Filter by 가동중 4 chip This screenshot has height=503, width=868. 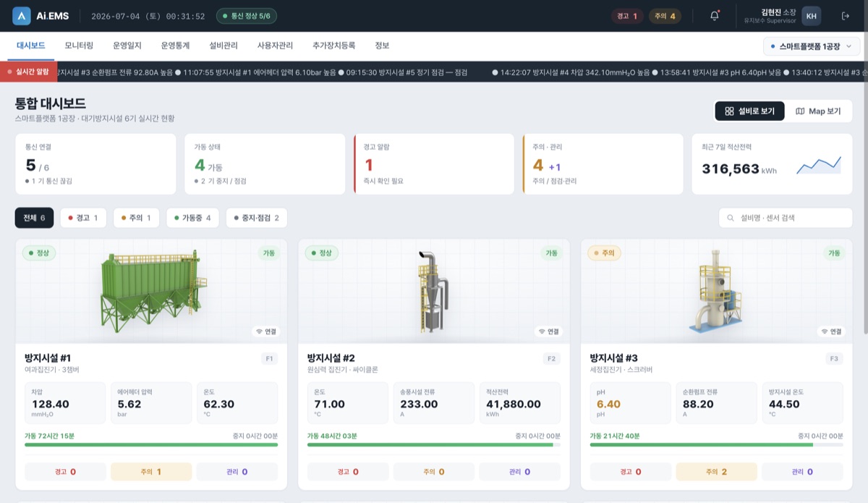[x=192, y=218]
